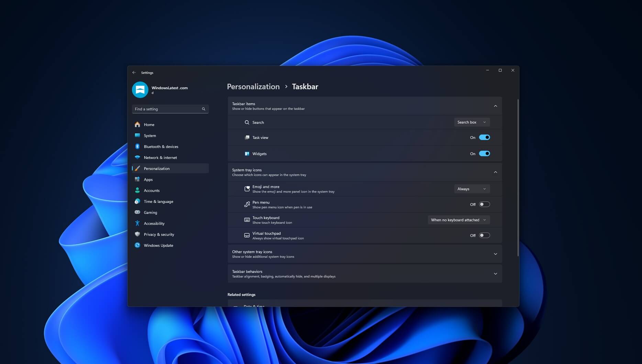Check Windows Update in sidebar
Viewport: 642px width, 364px height.
tap(158, 245)
